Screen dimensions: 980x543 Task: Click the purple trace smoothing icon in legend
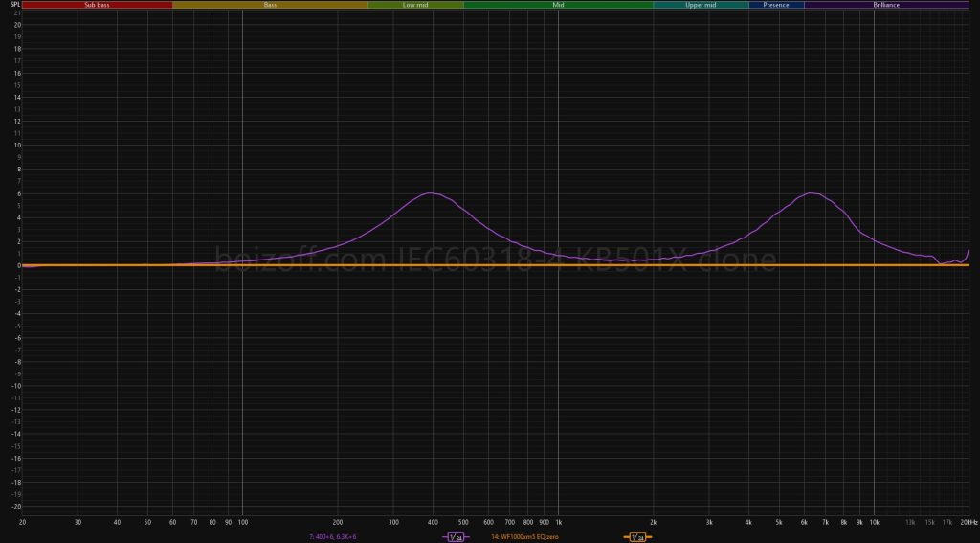point(455,536)
